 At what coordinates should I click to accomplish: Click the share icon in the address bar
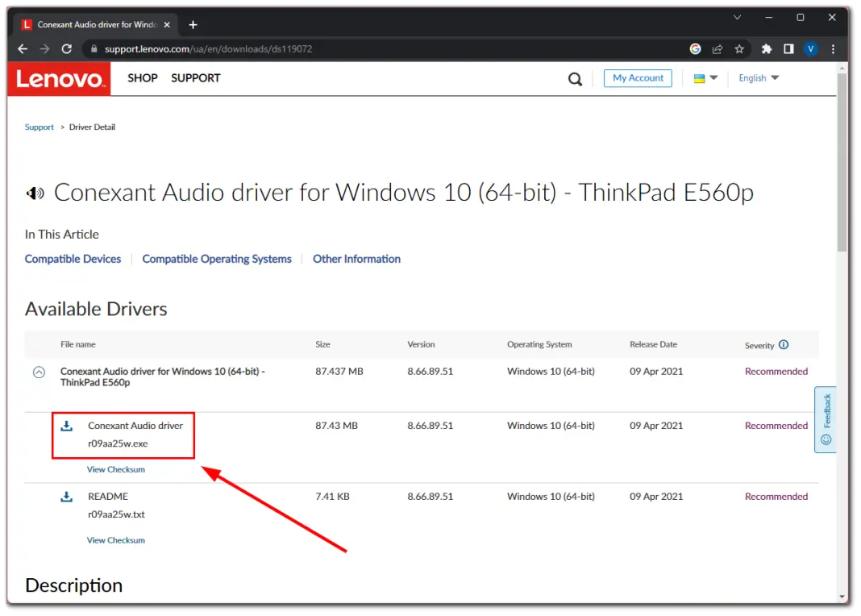[717, 48]
